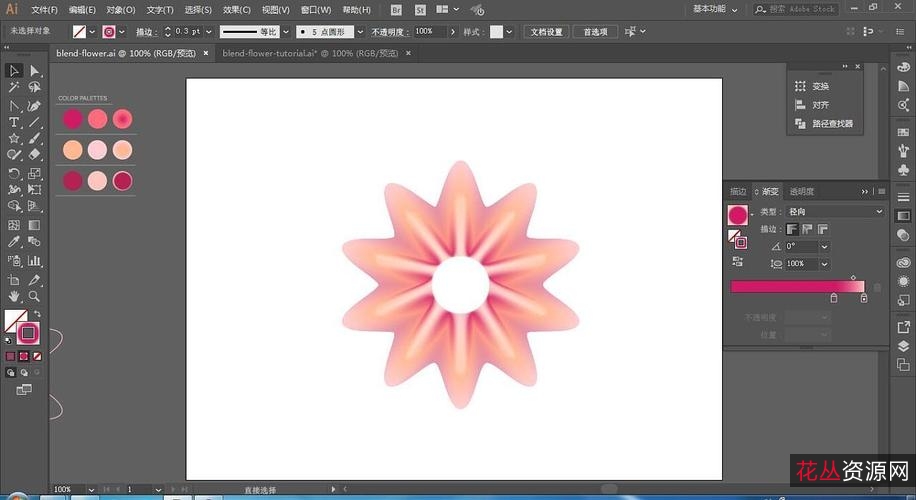Select the Shape Builder tool
The width and height of the screenshot is (916, 500).
pyautogui.click(x=13, y=206)
